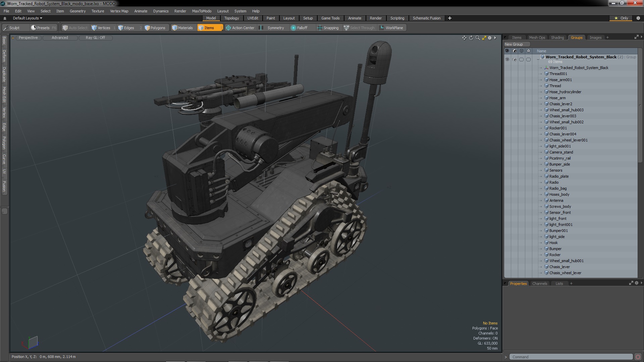Open WorkPlane dropdown
The width and height of the screenshot is (644, 362).
point(391,28)
